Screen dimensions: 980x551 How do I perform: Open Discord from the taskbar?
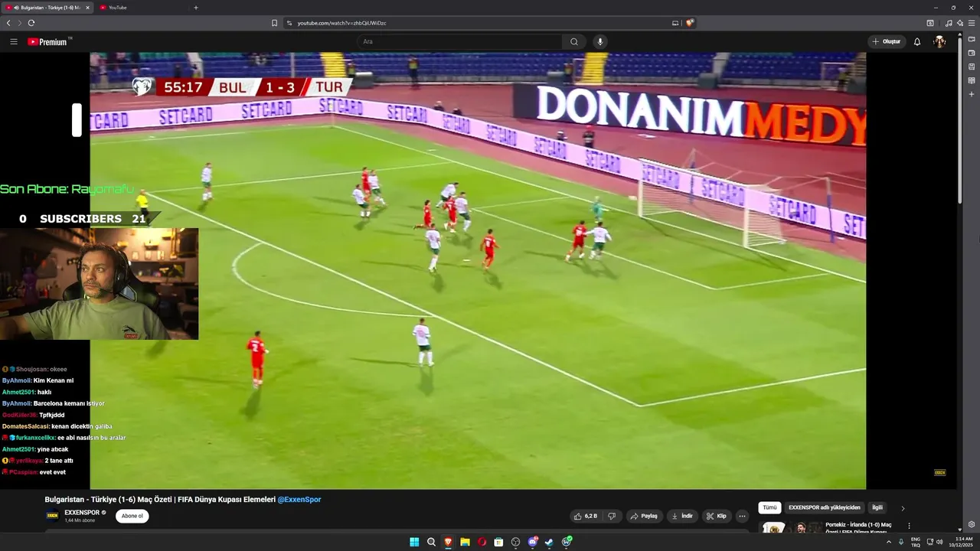pos(532,542)
